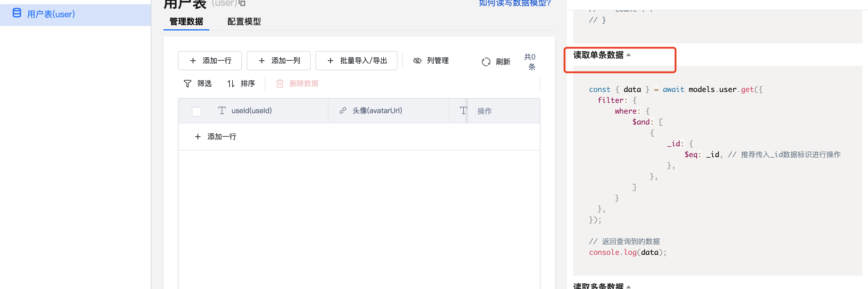Screen dimensions: 868x289
Task: Open 列管理 column management
Action: [x=431, y=61]
